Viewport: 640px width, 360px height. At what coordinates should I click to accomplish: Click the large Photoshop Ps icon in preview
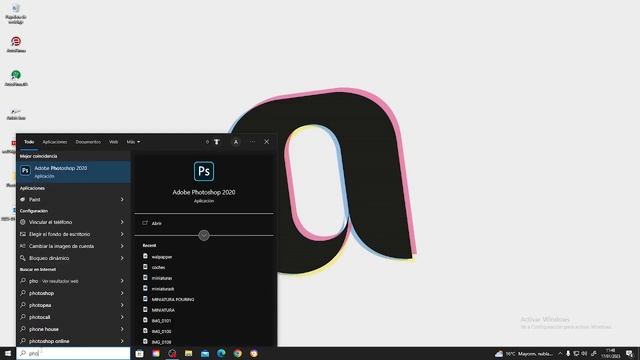pyautogui.click(x=204, y=171)
